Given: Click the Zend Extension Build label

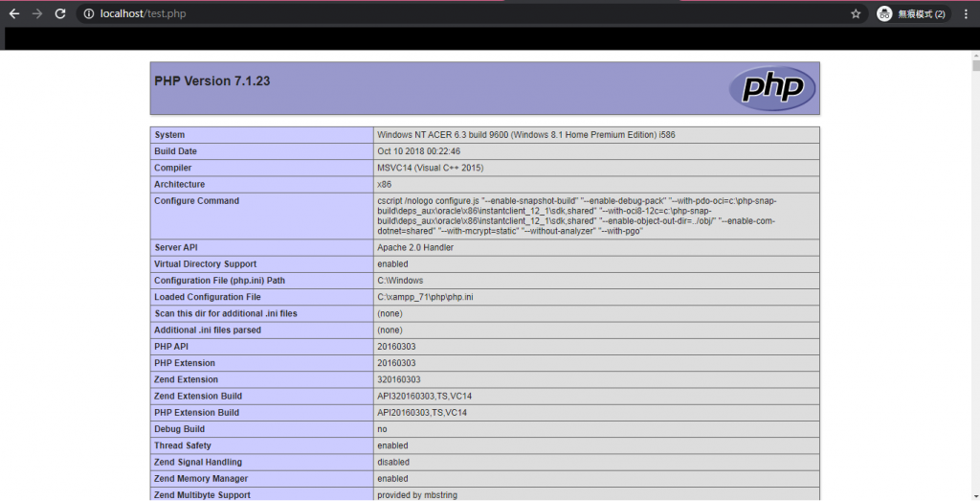Looking at the screenshot, I should 198,396.
